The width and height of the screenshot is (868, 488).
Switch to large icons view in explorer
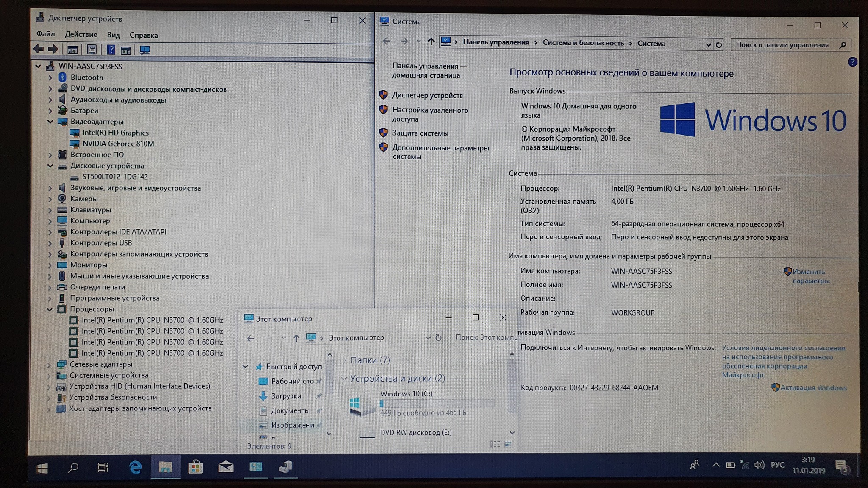(508, 444)
